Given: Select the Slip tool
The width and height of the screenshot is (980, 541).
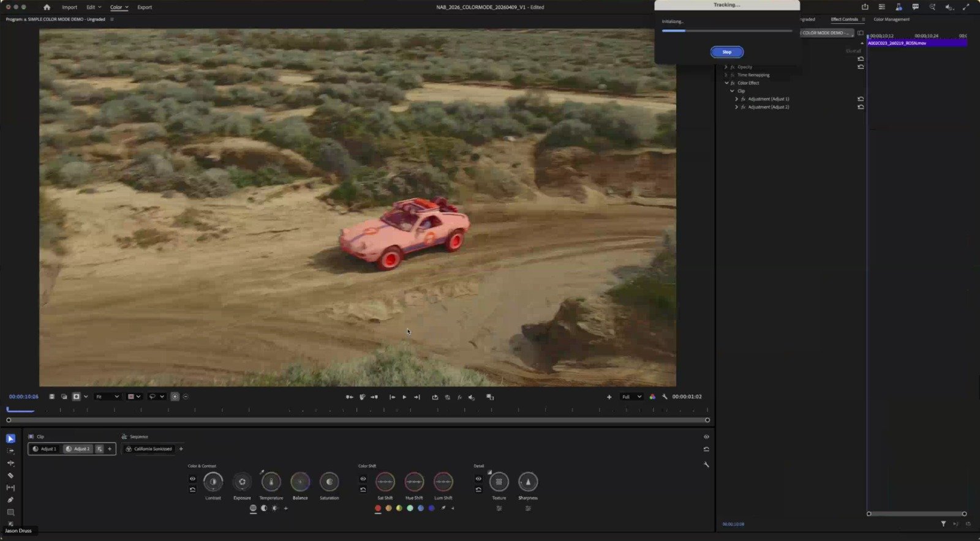Looking at the screenshot, I should click(x=10, y=488).
